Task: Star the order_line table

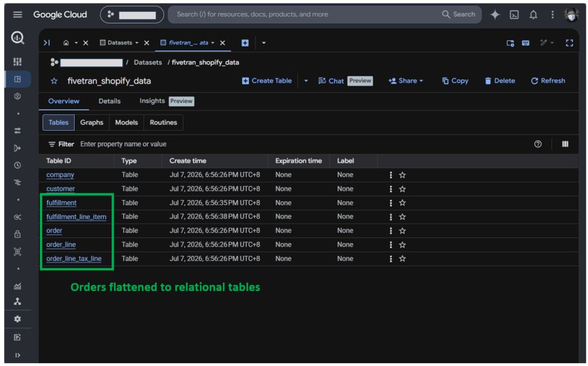Action: click(402, 244)
